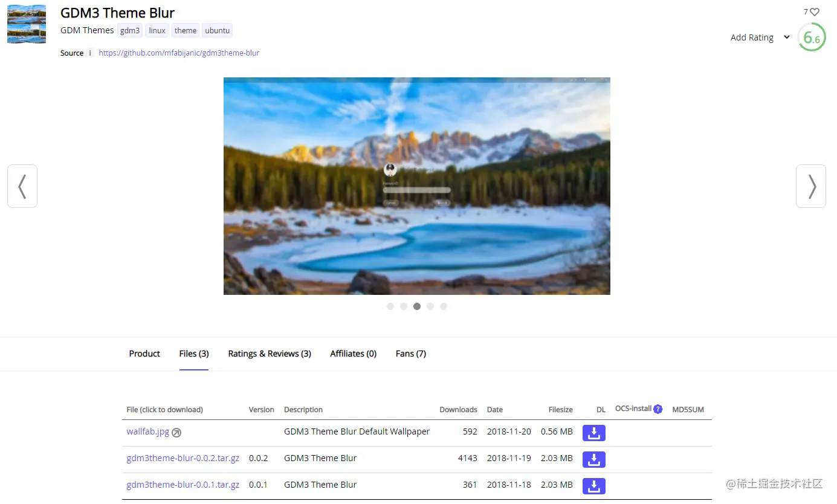Open the Fans (7) tab
The image size is (837, 504).
(x=411, y=354)
